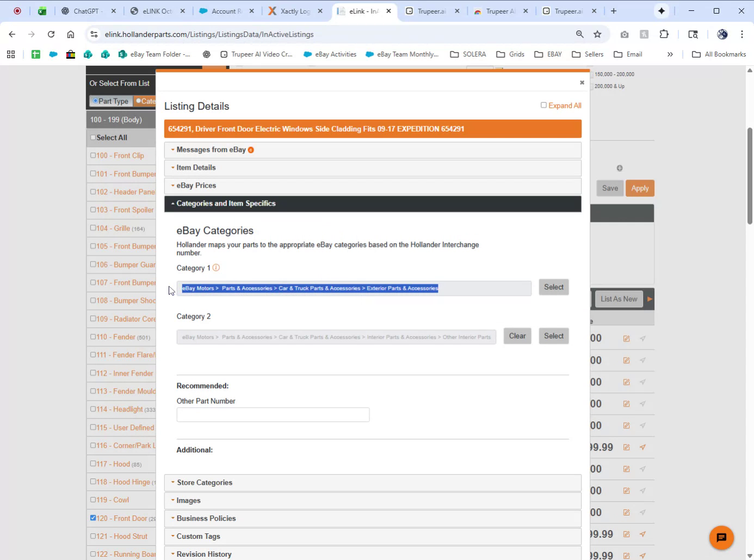Click the Other Part Number field
The width and height of the screenshot is (754, 560).
[x=273, y=415]
